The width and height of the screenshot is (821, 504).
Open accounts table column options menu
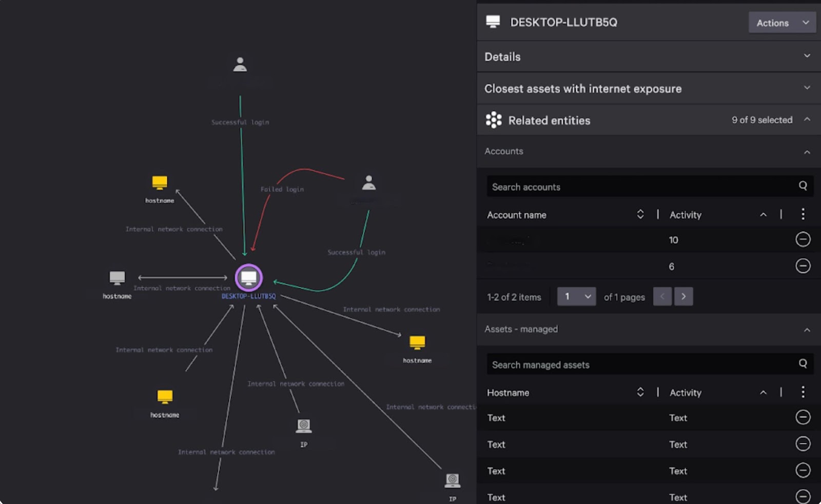(803, 214)
